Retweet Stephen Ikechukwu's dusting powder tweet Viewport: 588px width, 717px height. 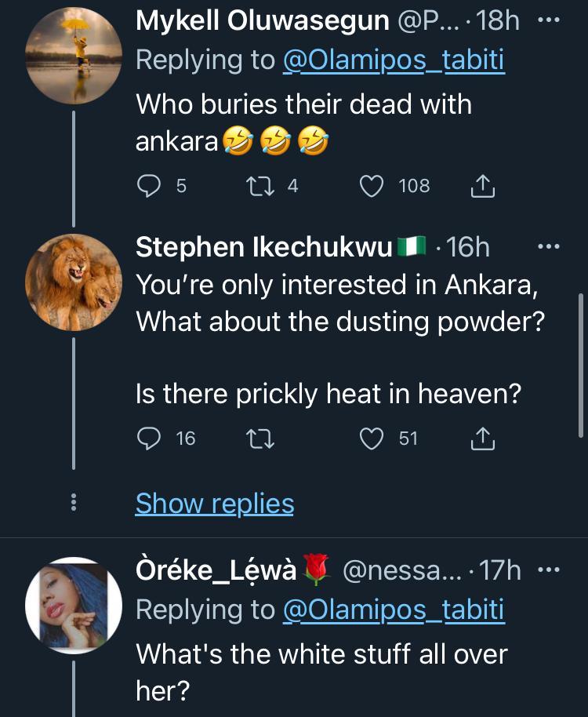tap(258, 439)
